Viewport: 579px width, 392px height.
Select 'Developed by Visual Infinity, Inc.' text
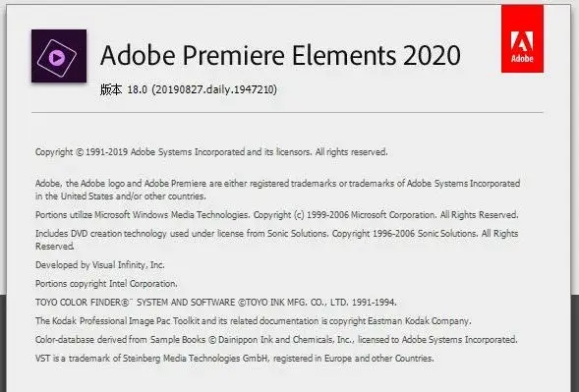click(x=100, y=265)
